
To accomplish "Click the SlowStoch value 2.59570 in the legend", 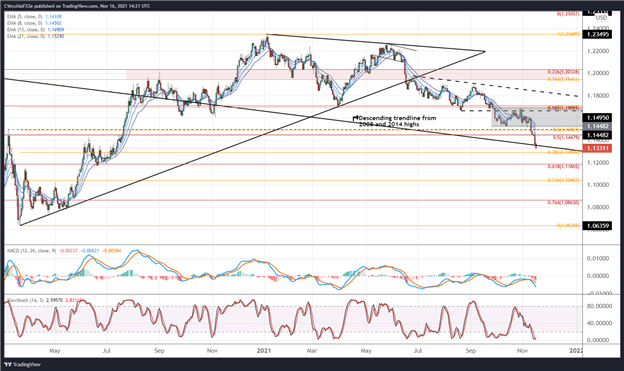I will (x=55, y=300).
